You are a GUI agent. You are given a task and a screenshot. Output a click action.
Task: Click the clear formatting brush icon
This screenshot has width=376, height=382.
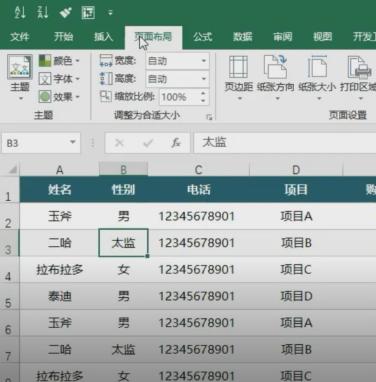click(65, 13)
